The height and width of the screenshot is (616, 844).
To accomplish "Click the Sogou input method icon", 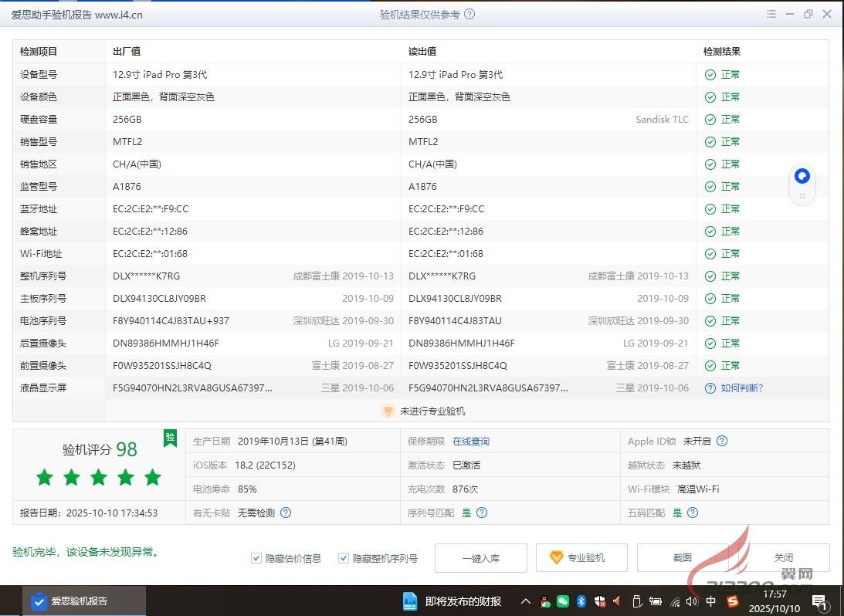I will pos(732,601).
